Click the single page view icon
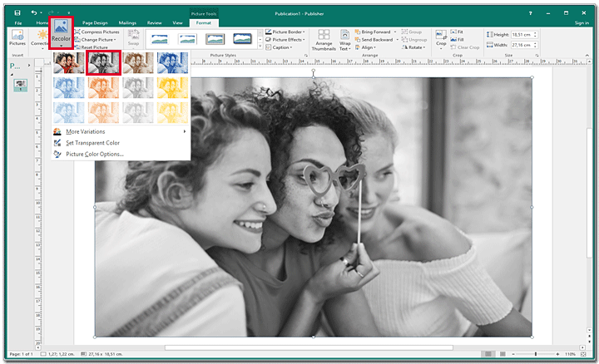The height and width of the screenshot is (364, 599). tap(488, 354)
